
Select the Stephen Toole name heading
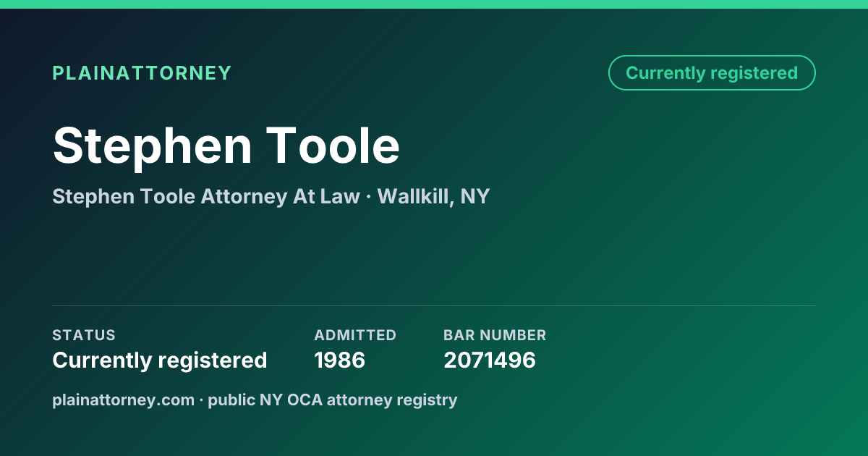[226, 145]
